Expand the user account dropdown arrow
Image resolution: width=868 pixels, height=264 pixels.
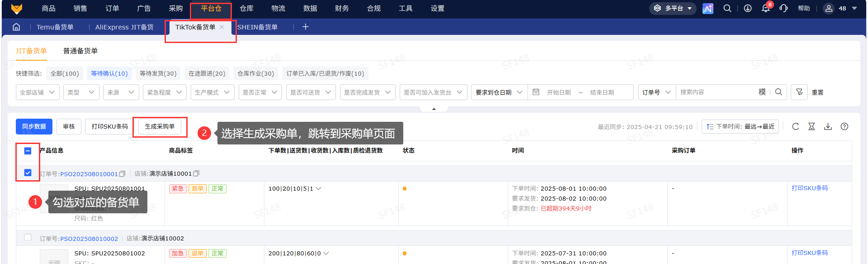point(854,8)
